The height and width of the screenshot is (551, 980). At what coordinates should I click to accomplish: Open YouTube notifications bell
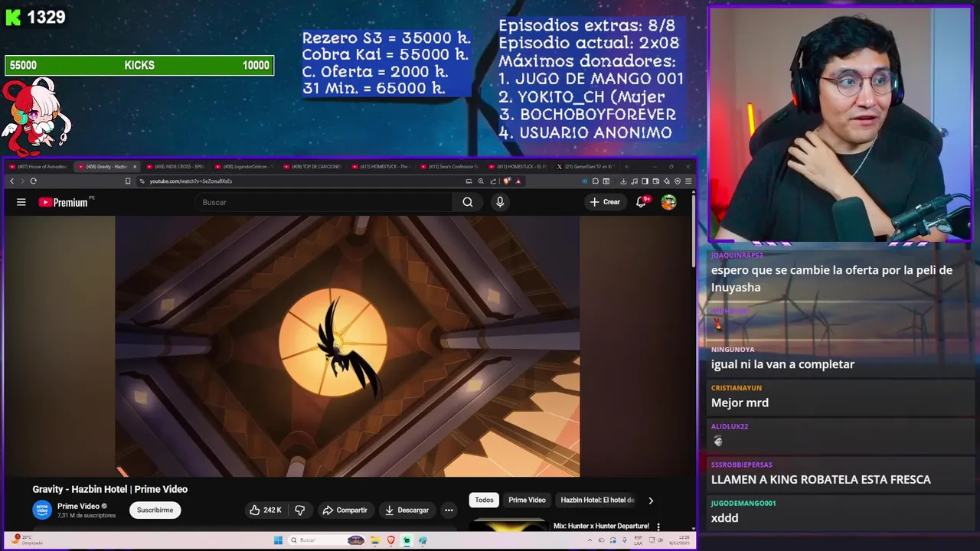click(642, 202)
